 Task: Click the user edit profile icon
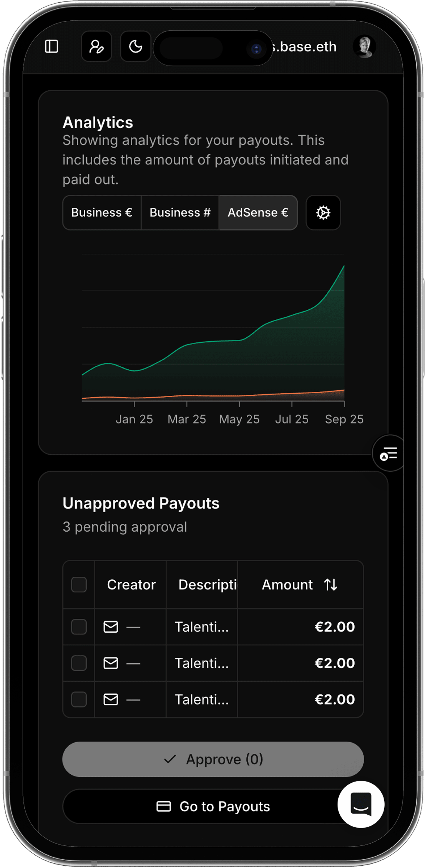(x=96, y=46)
